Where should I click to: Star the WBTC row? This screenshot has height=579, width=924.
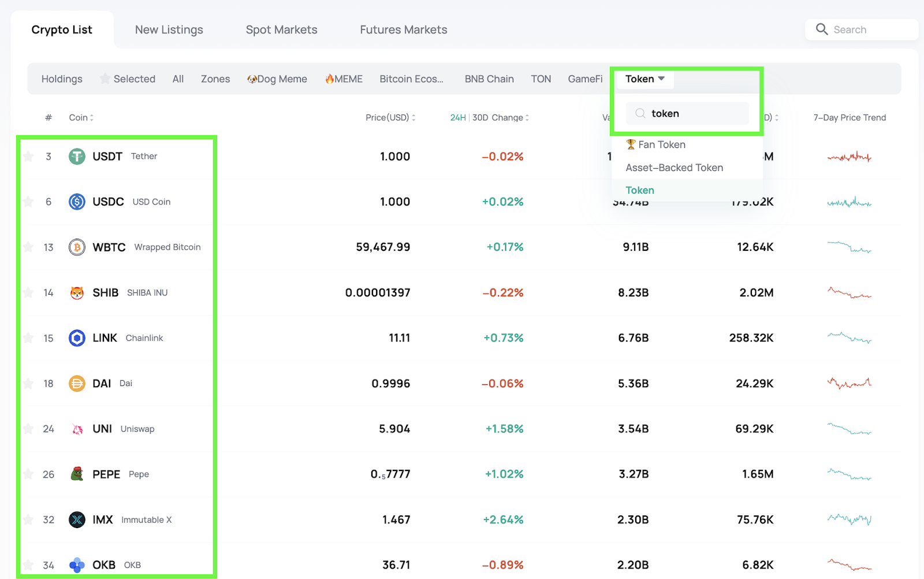(28, 247)
